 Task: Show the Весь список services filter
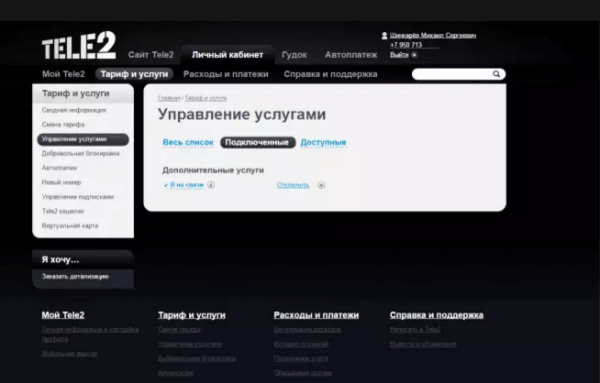(x=188, y=142)
